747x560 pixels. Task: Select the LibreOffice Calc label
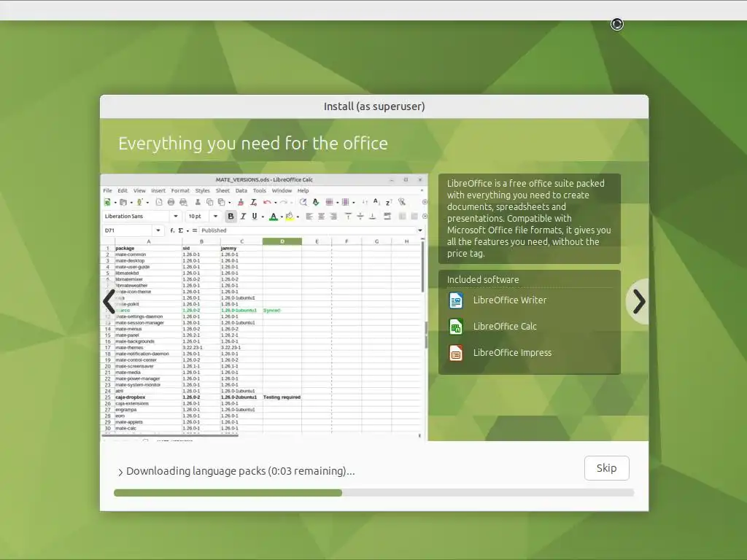click(x=505, y=326)
